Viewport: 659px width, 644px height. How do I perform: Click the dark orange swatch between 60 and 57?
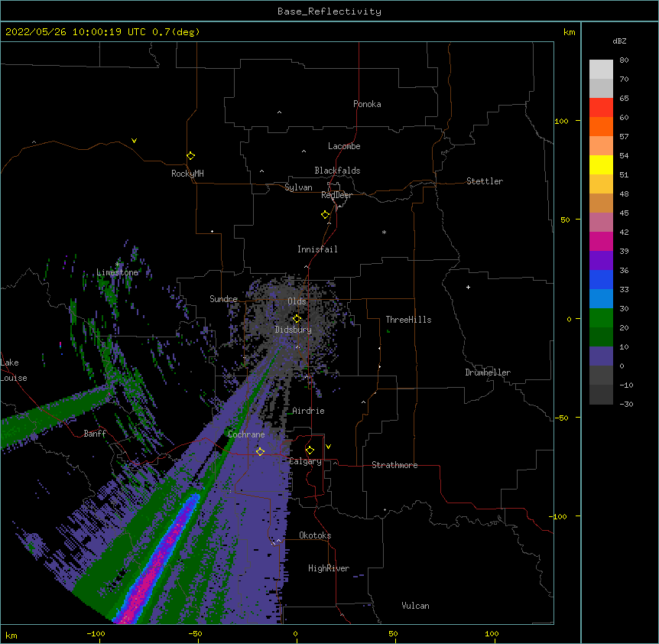coord(601,126)
